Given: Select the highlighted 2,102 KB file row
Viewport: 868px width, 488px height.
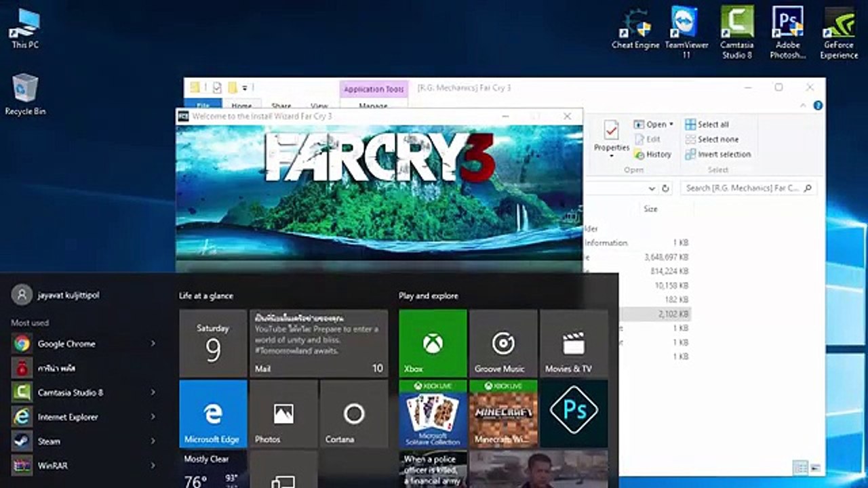Looking at the screenshot, I should coord(637,314).
